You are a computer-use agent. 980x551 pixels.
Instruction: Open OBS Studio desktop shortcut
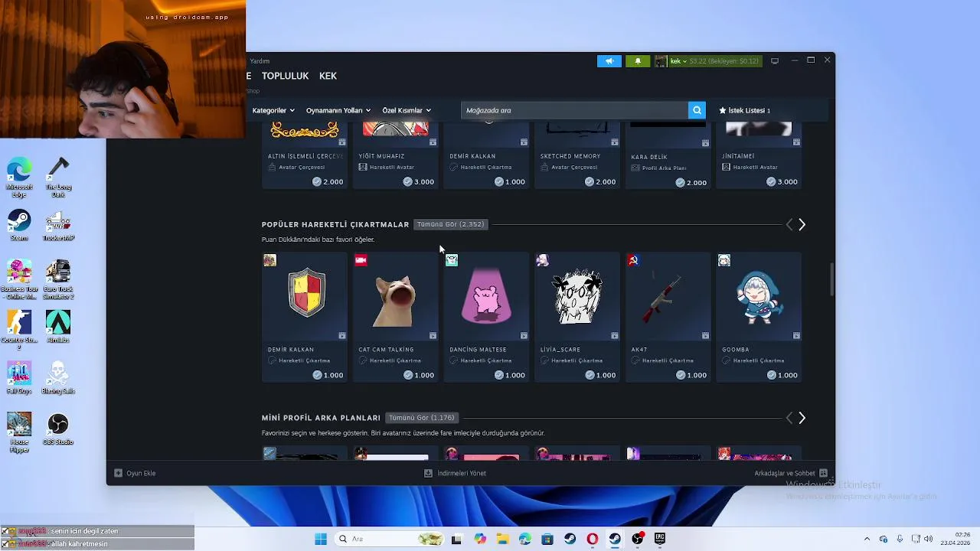tap(58, 429)
